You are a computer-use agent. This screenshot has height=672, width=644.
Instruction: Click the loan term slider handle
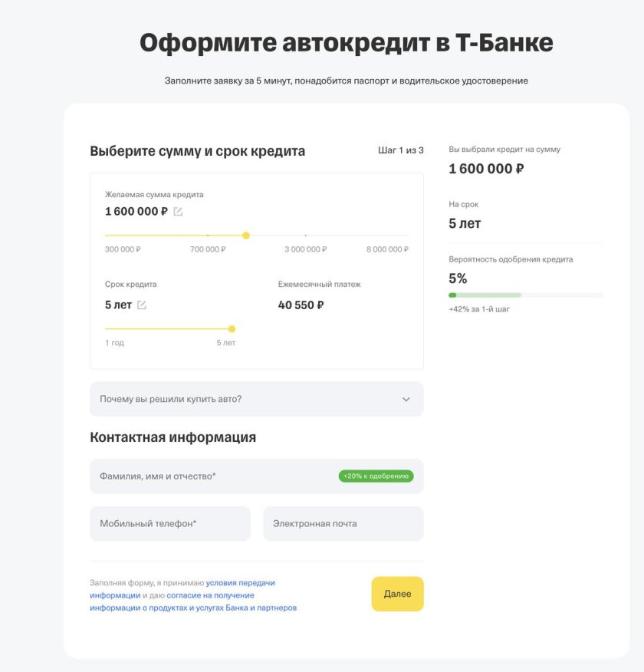[232, 329]
